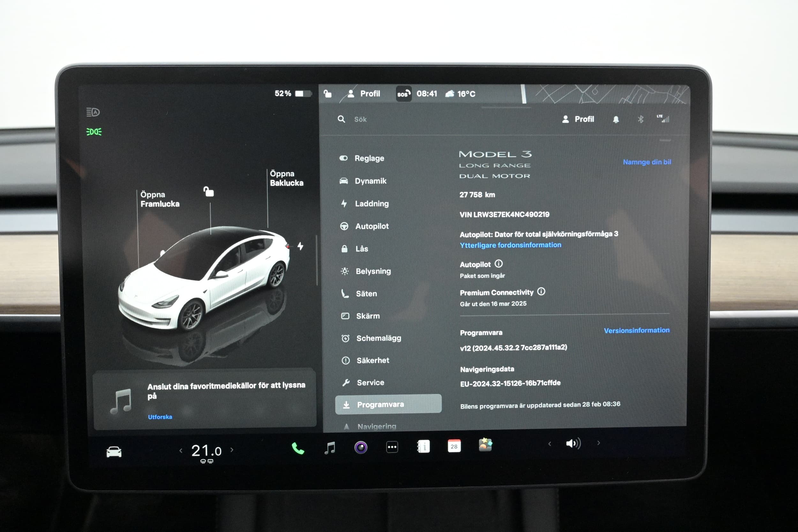Increase volume with right arrow
The height and width of the screenshot is (532, 798).
(x=598, y=443)
